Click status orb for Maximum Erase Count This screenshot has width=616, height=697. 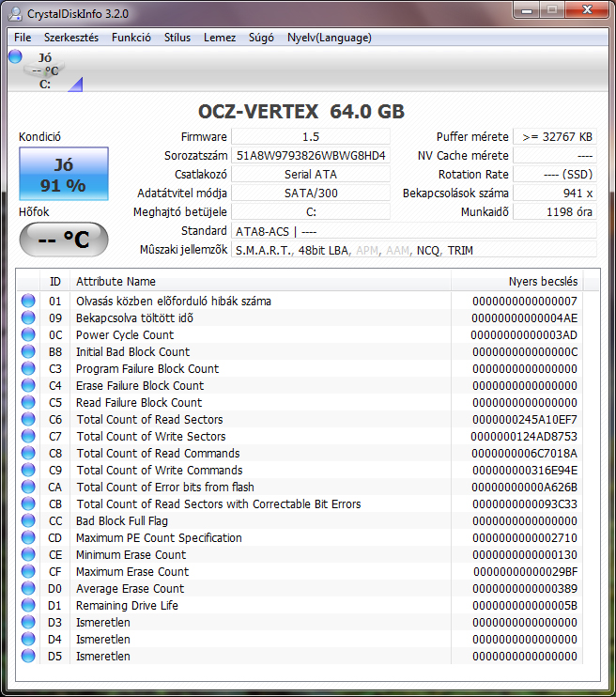(x=28, y=571)
